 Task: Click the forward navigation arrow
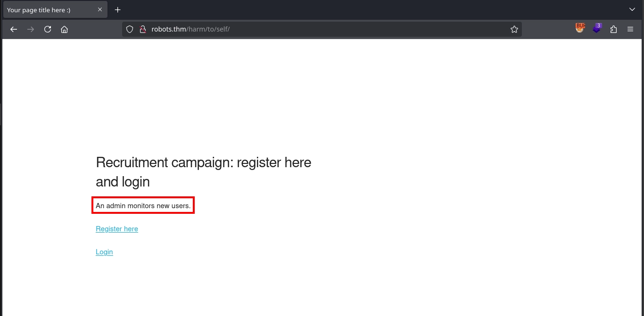click(x=31, y=29)
